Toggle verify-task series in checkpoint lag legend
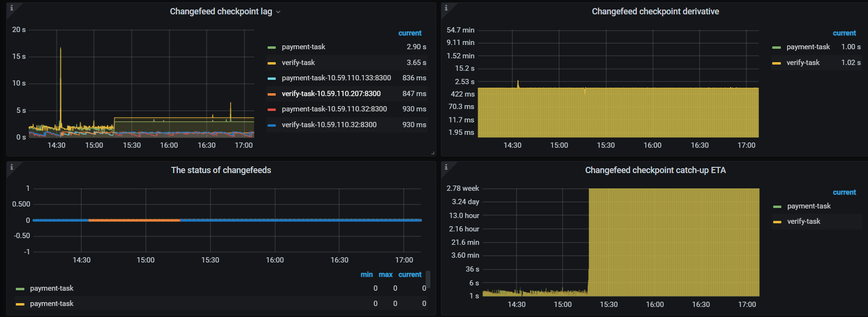Screen dimensions: 868x317 point(298,63)
